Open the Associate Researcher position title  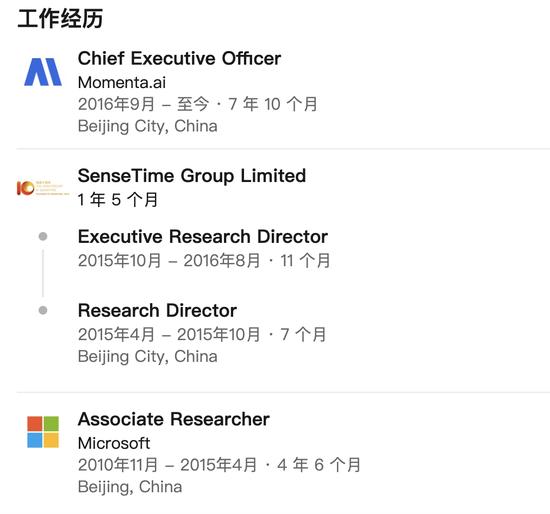click(174, 419)
